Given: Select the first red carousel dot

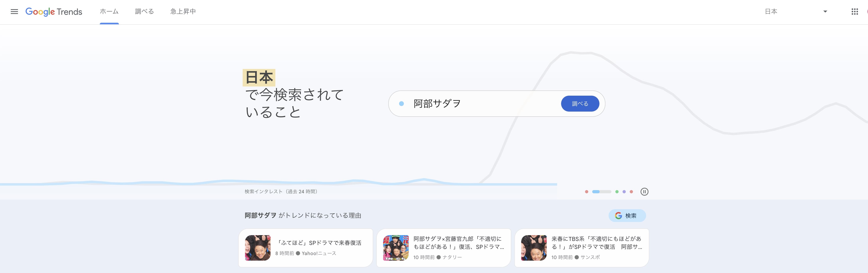Looking at the screenshot, I should [x=587, y=192].
